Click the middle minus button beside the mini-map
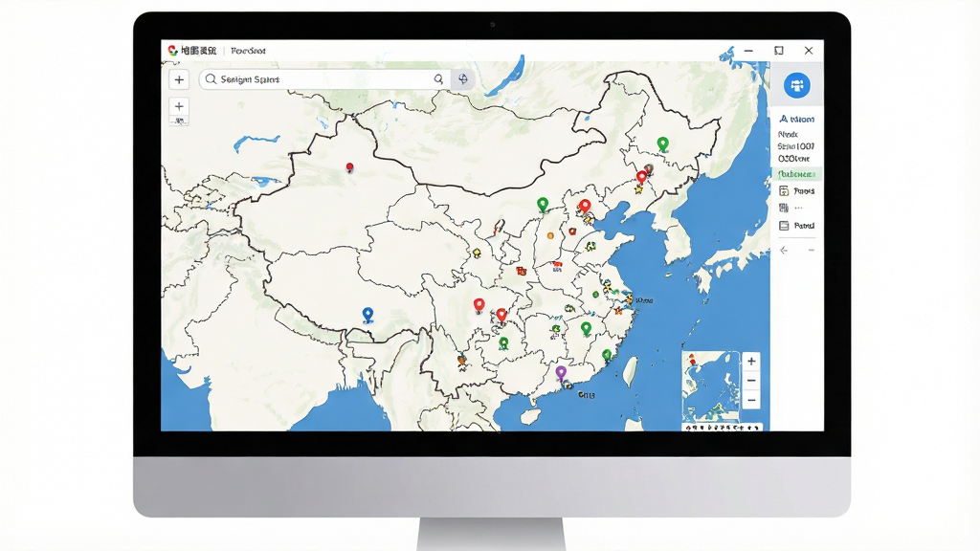 751,381
